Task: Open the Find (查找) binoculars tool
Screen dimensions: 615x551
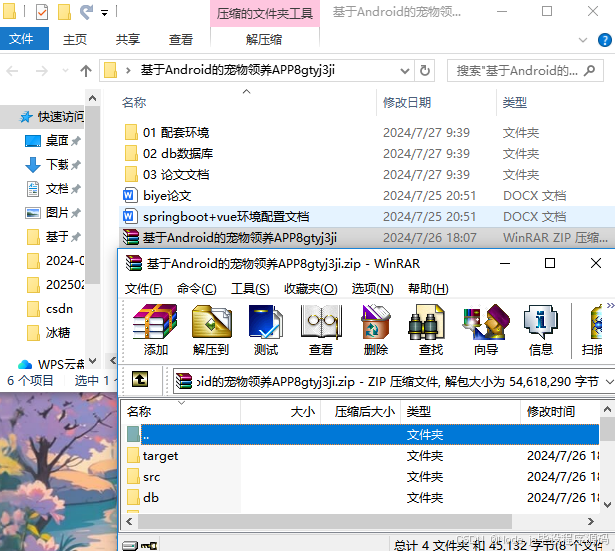Action: 431,330
